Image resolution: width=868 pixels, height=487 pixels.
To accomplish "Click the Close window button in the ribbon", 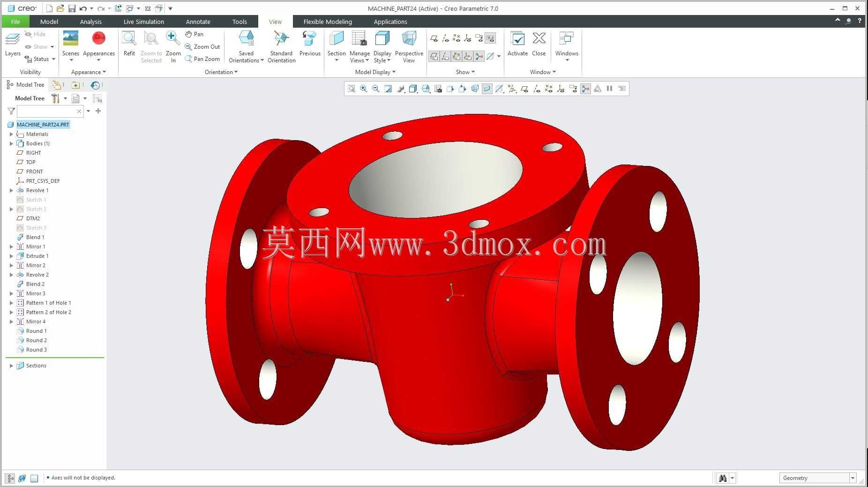I will pos(539,44).
